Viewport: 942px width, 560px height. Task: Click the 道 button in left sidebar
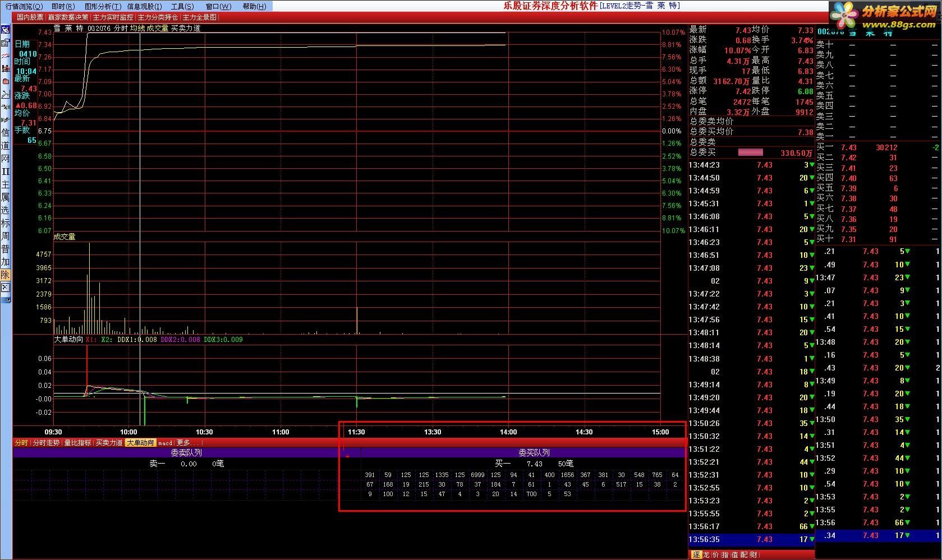pos(5,146)
